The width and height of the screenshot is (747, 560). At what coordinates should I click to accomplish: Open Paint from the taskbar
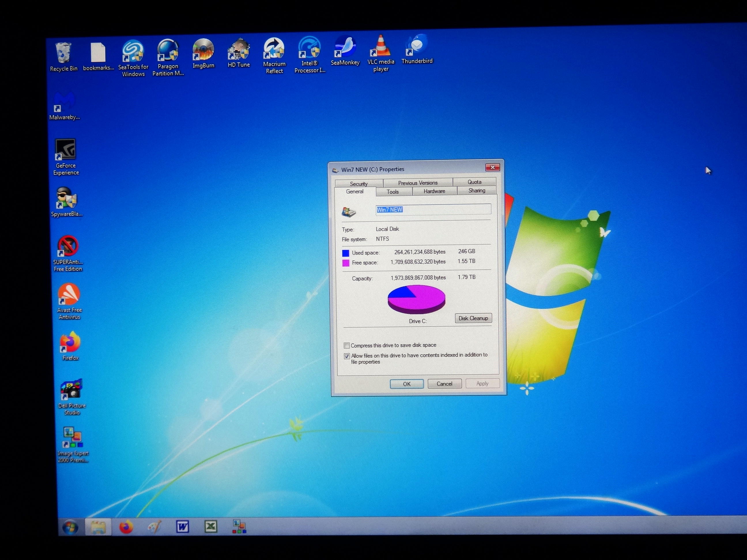(154, 527)
